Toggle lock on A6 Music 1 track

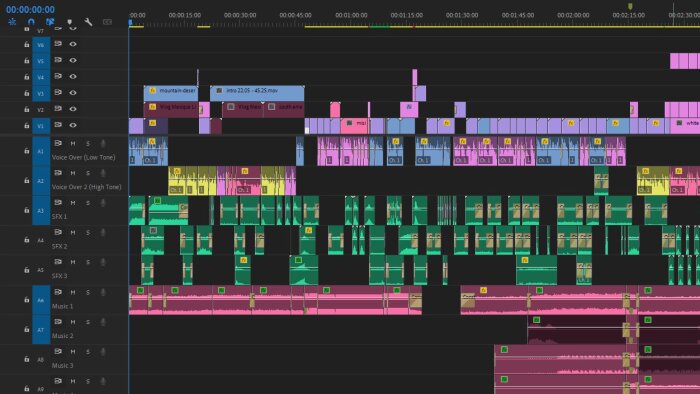point(27,300)
